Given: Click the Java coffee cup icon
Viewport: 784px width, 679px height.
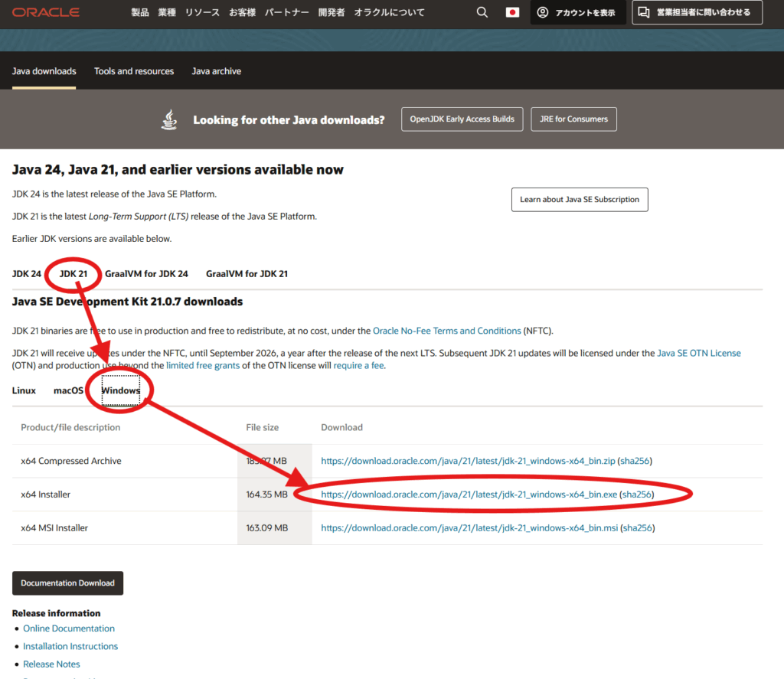Looking at the screenshot, I should pyautogui.click(x=169, y=119).
